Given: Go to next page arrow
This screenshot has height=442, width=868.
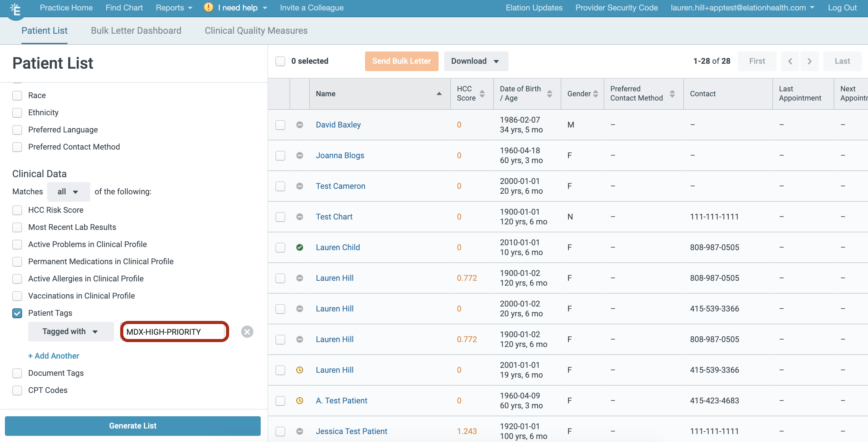Looking at the screenshot, I should pyautogui.click(x=809, y=61).
